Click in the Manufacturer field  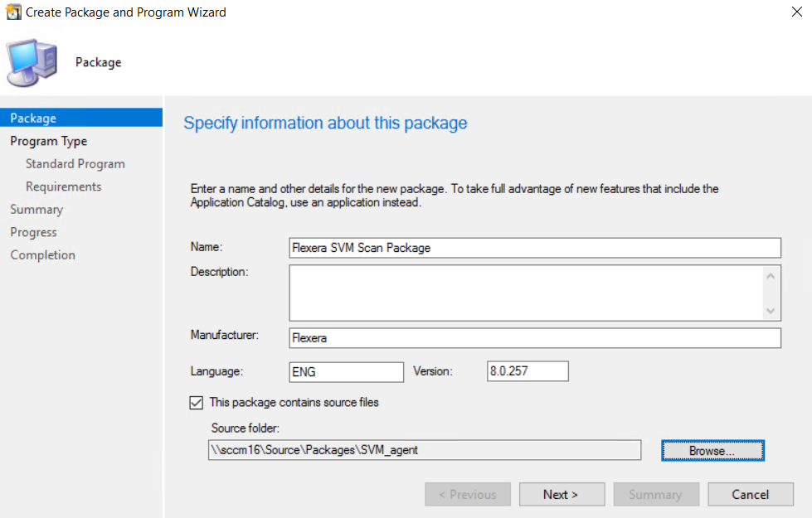click(x=534, y=338)
